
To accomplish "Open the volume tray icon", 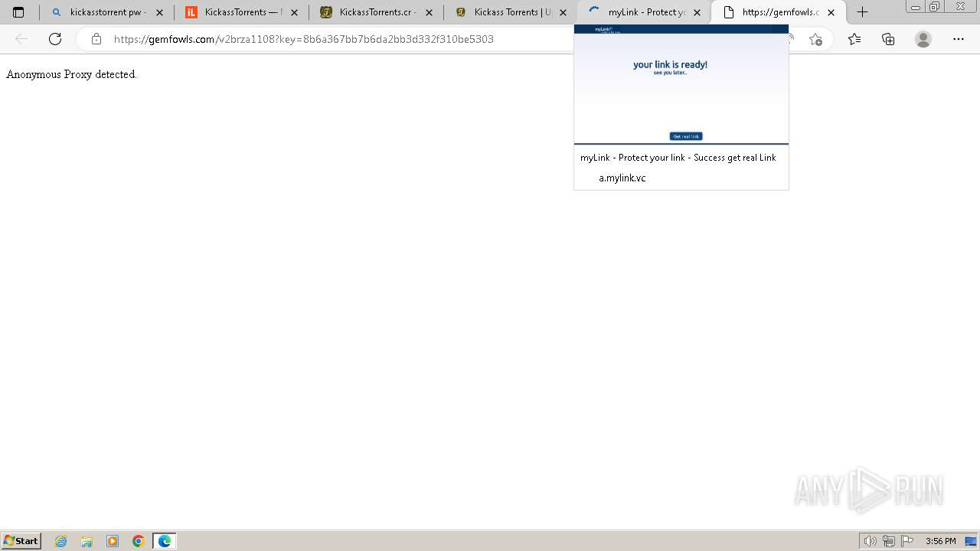I will point(871,541).
